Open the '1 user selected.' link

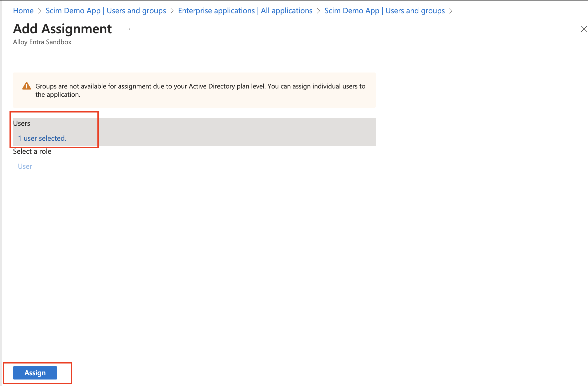coord(42,138)
